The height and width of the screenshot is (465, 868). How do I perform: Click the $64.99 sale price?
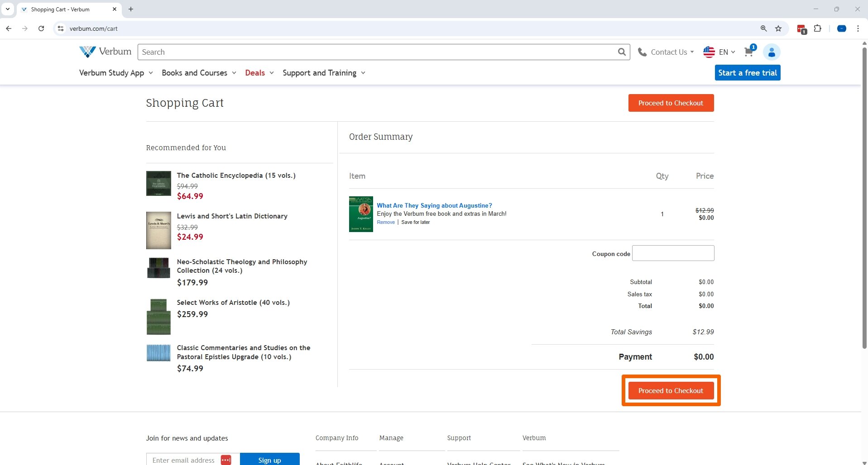point(190,196)
